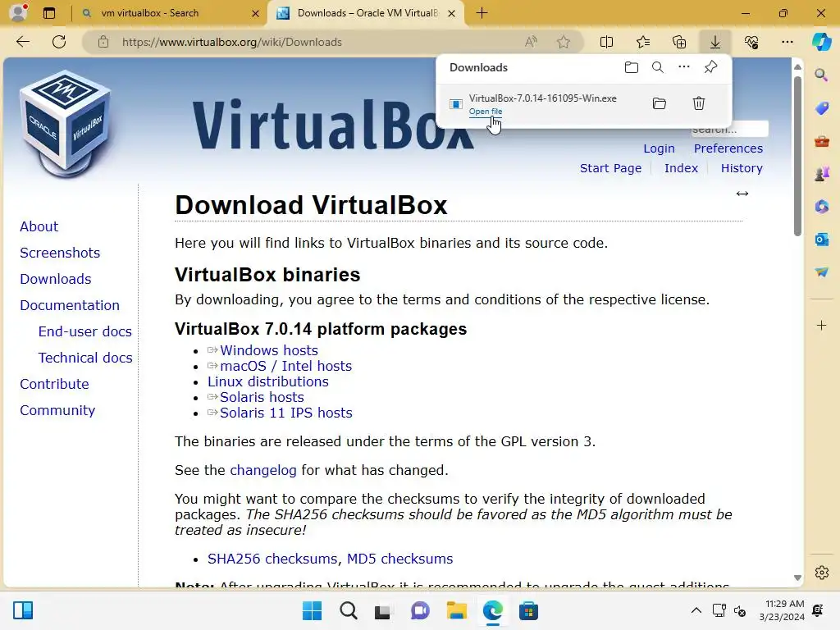Open the changelog link
The image size is (840, 630).
pos(263,470)
